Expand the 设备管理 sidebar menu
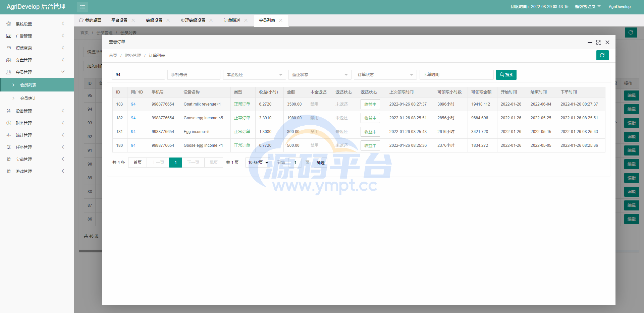644x313 pixels. (x=37, y=111)
